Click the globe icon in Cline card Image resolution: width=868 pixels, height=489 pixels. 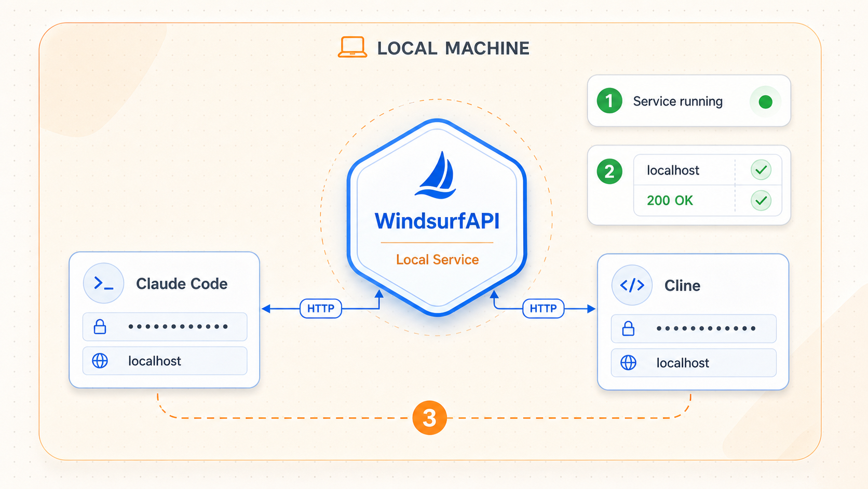(x=628, y=363)
